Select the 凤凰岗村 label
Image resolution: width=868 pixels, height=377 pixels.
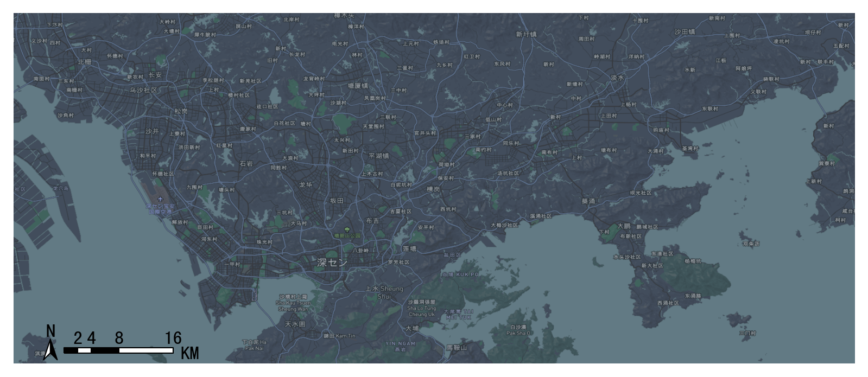375,98
